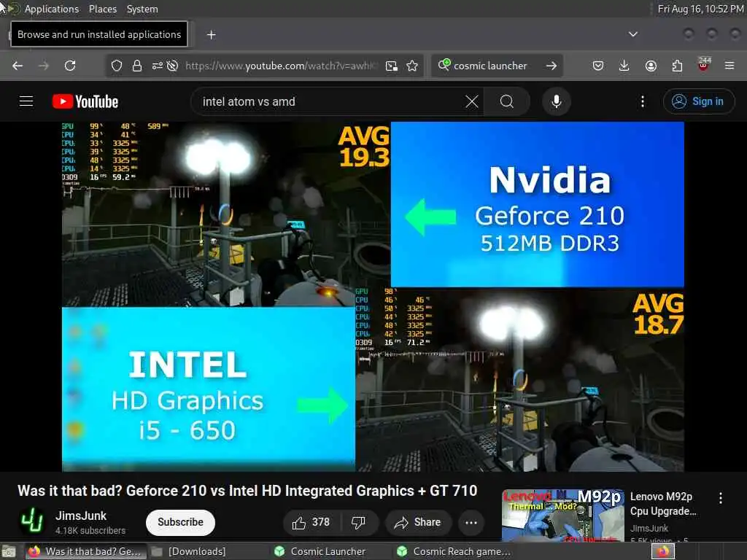Open the Lenovo M92p video thumbnail

(x=563, y=516)
